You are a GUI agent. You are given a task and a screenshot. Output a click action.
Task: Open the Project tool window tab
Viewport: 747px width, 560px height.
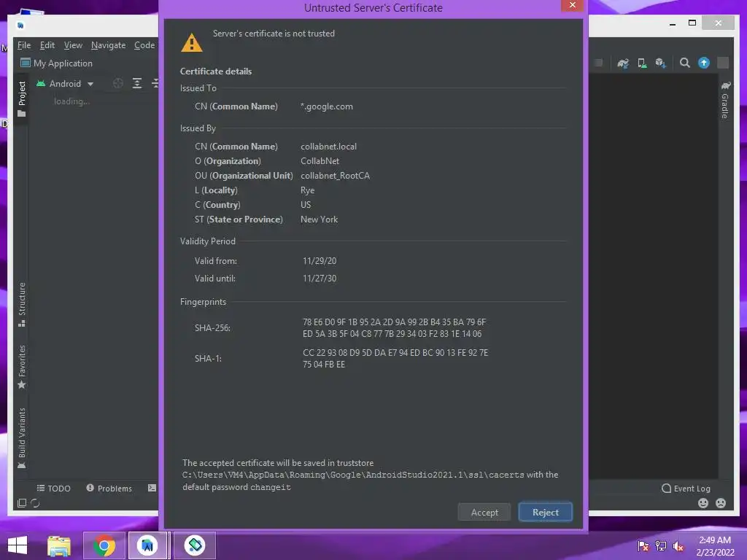pos(21,98)
